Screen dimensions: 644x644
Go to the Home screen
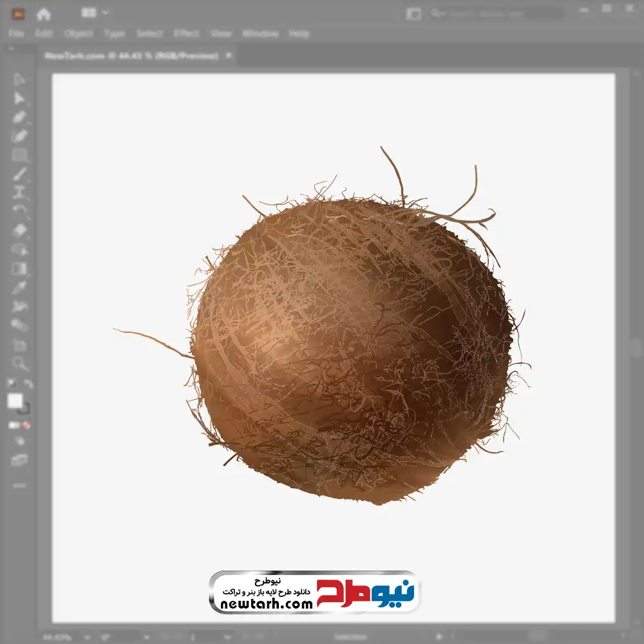[x=44, y=13]
